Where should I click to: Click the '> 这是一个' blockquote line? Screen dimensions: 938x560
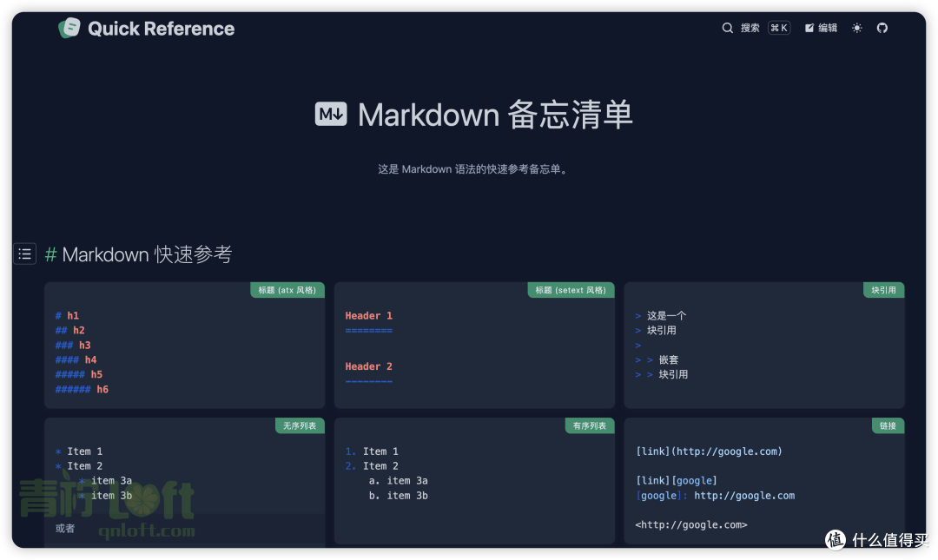coord(660,316)
